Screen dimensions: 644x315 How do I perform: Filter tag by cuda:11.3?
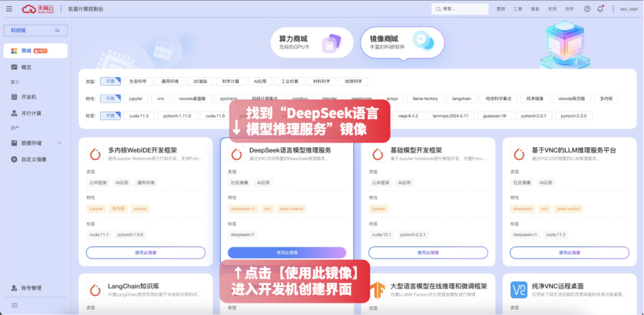click(139, 116)
